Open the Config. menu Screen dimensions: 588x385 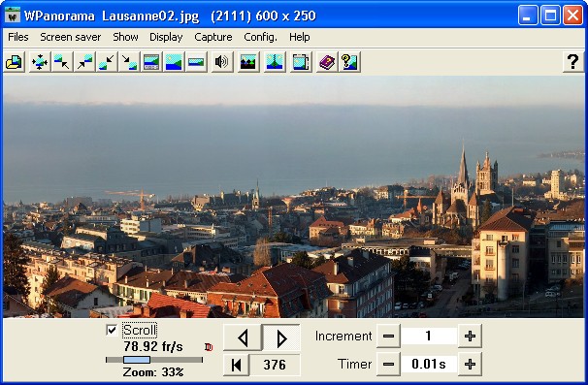[260, 37]
